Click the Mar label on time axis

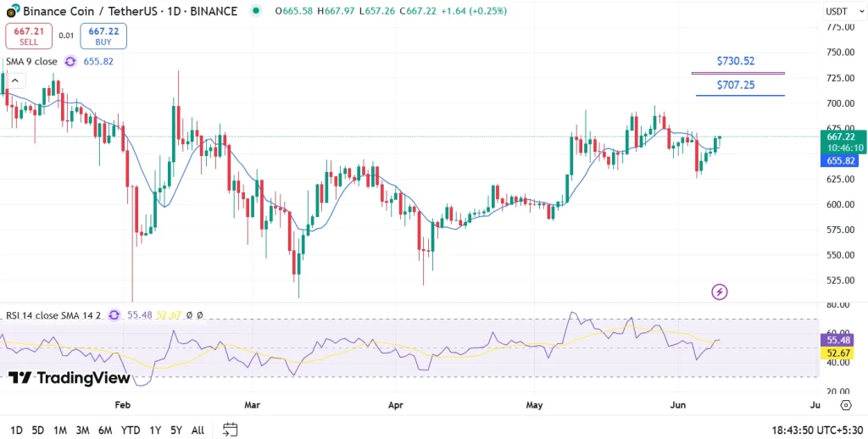pos(253,405)
